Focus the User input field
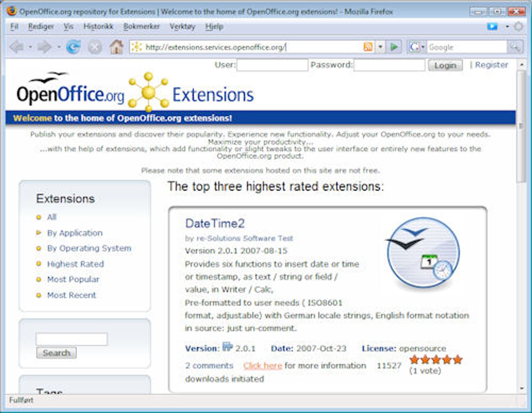Viewport: 532px width, 413px height. pyautogui.click(x=272, y=65)
